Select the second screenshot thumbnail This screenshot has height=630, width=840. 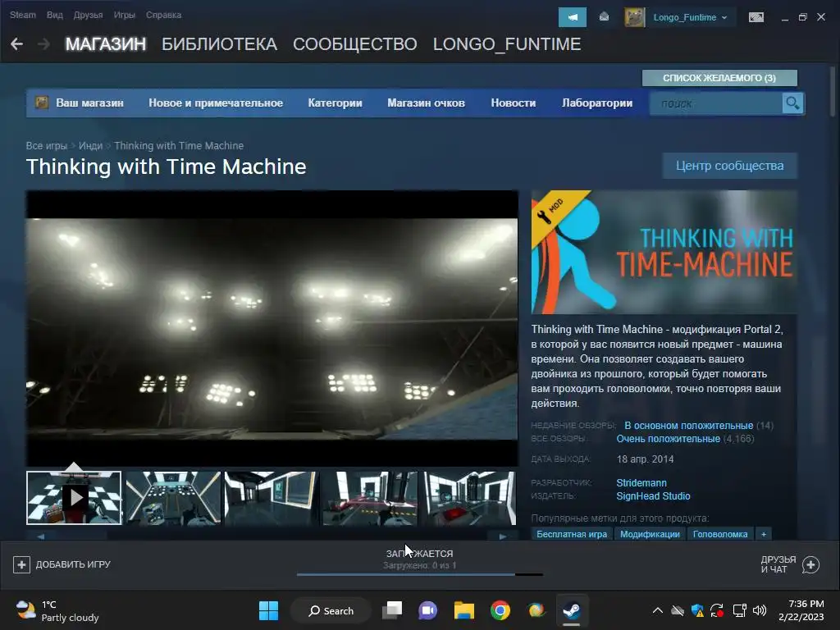pos(173,498)
